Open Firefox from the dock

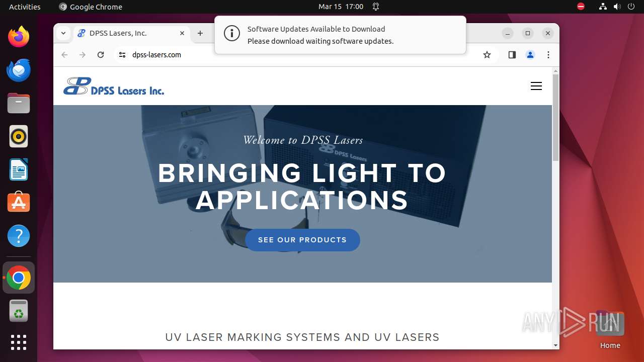tap(19, 37)
